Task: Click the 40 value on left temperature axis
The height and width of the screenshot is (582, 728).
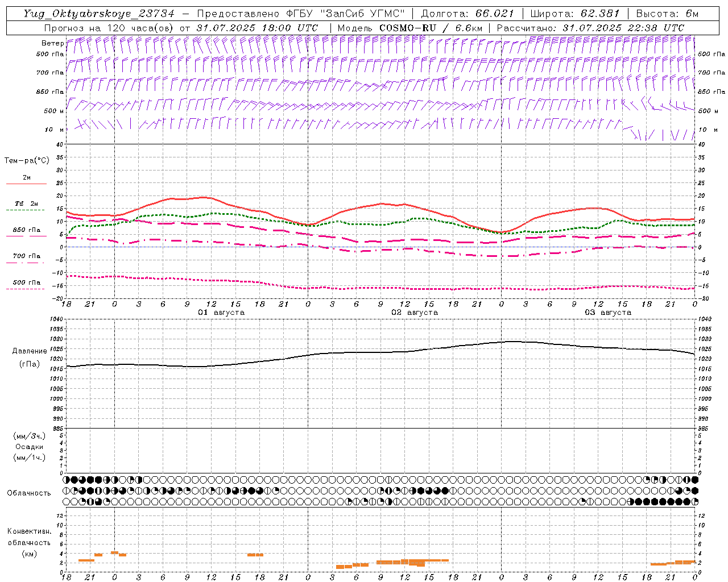Action: [60, 145]
